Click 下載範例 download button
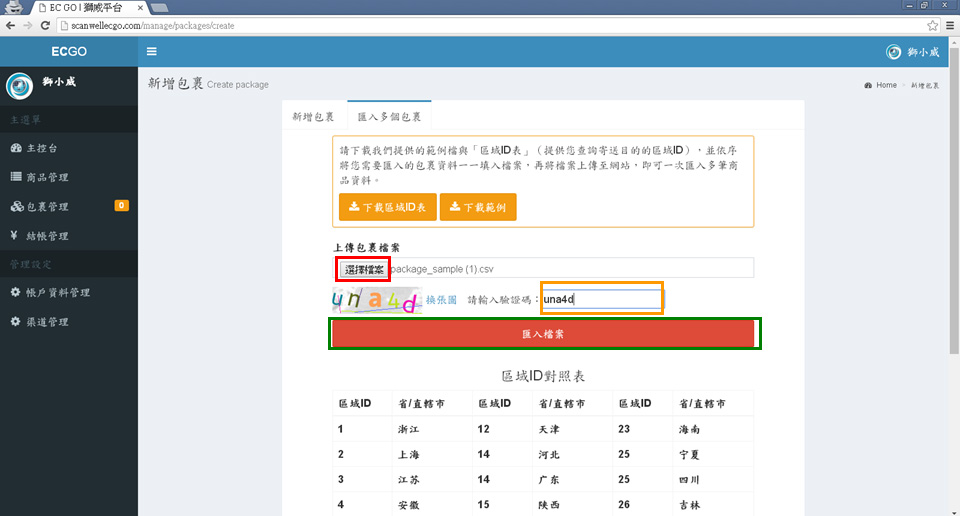The image size is (960, 516). coord(478,207)
